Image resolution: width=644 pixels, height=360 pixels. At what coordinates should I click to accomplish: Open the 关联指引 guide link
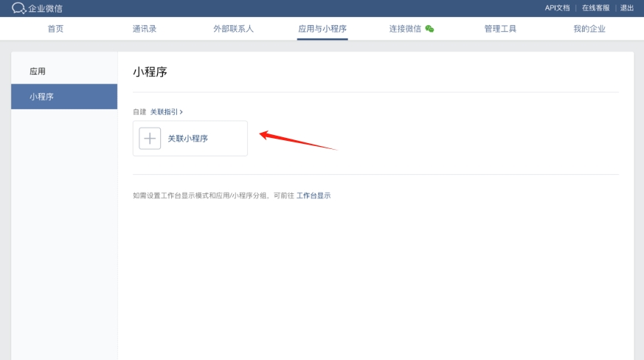(x=164, y=112)
